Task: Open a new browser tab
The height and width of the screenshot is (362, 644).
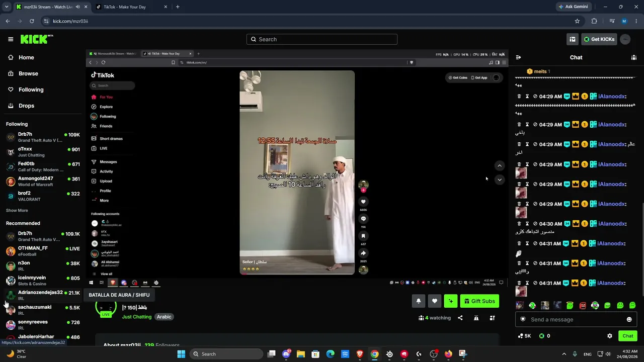Action: point(178,7)
